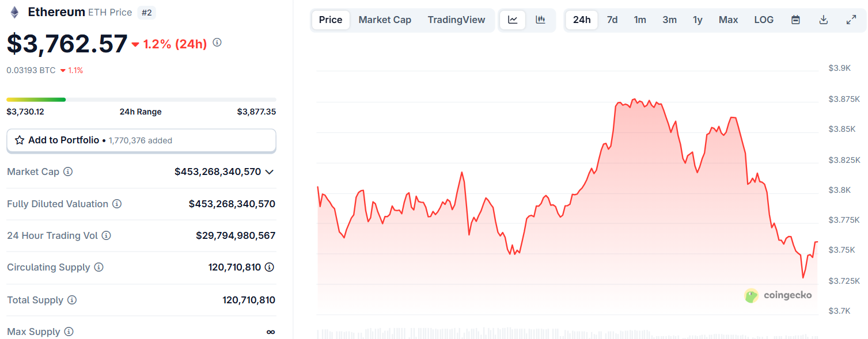Switch to the Market Cap chart tab
Image resolution: width=868 pixels, height=339 pixels.
[x=385, y=20]
